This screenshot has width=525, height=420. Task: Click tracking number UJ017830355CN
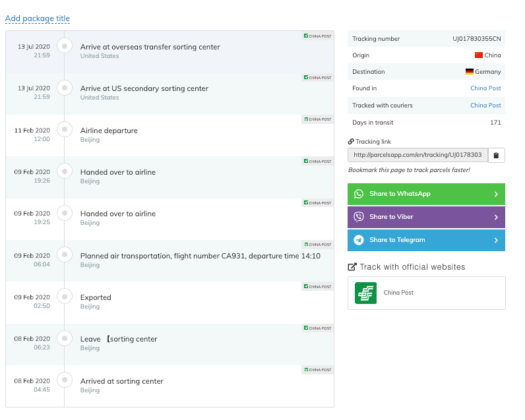[x=477, y=39]
